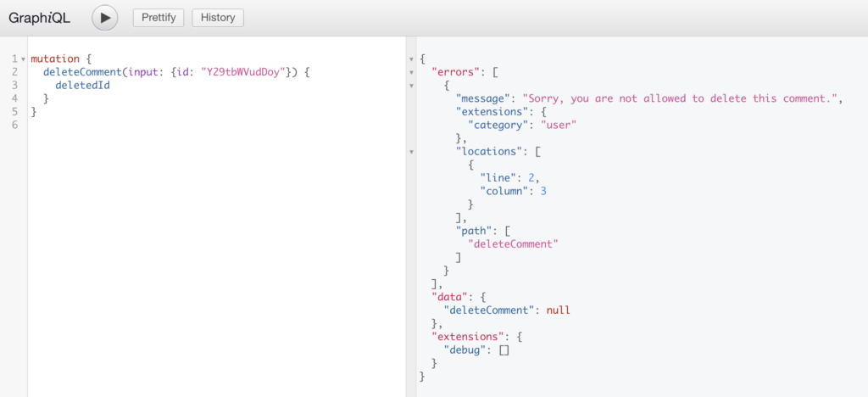Collapse the root response object arrow
This screenshot has height=397, width=868.
point(412,59)
